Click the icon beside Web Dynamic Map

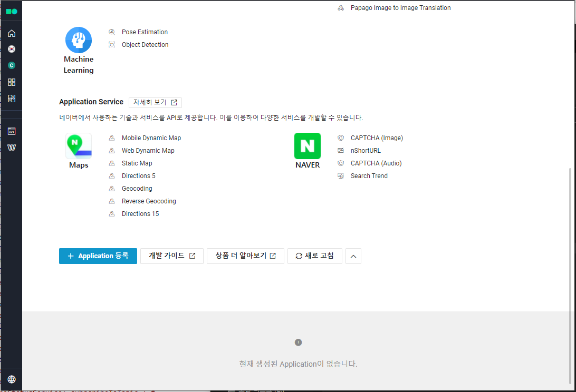click(x=112, y=151)
